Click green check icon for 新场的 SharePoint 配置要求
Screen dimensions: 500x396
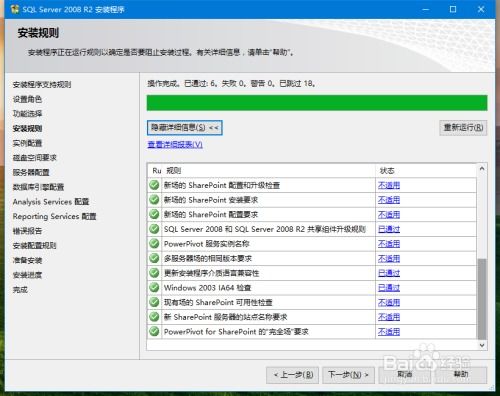pos(154,214)
